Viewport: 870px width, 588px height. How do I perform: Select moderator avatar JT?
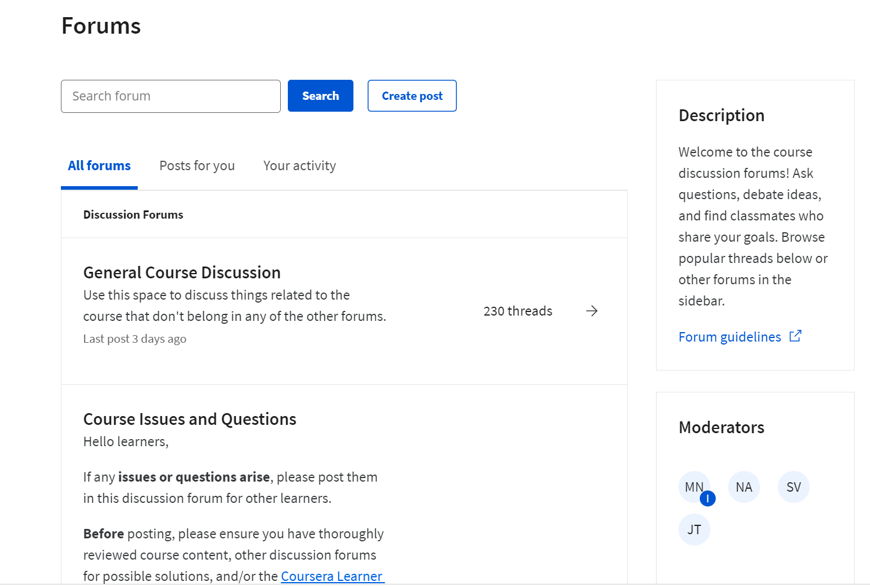coord(694,529)
